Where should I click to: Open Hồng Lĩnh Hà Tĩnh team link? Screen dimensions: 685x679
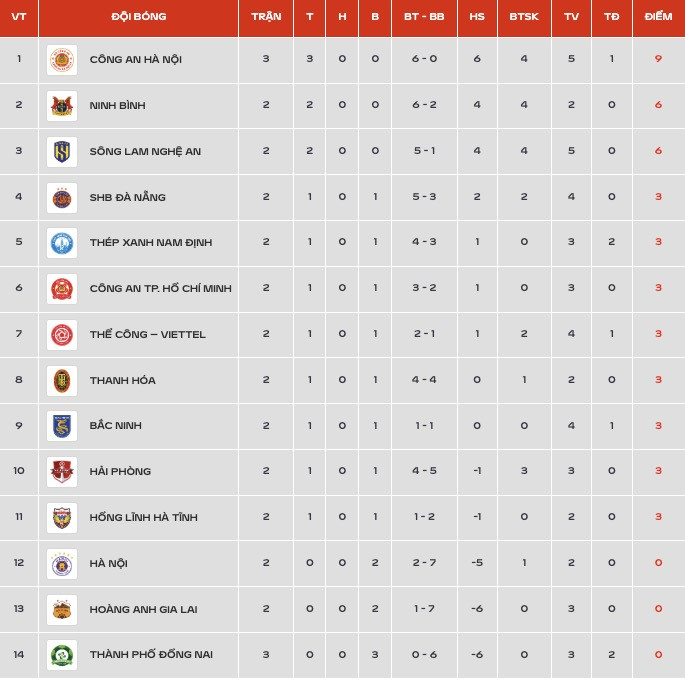click(144, 517)
